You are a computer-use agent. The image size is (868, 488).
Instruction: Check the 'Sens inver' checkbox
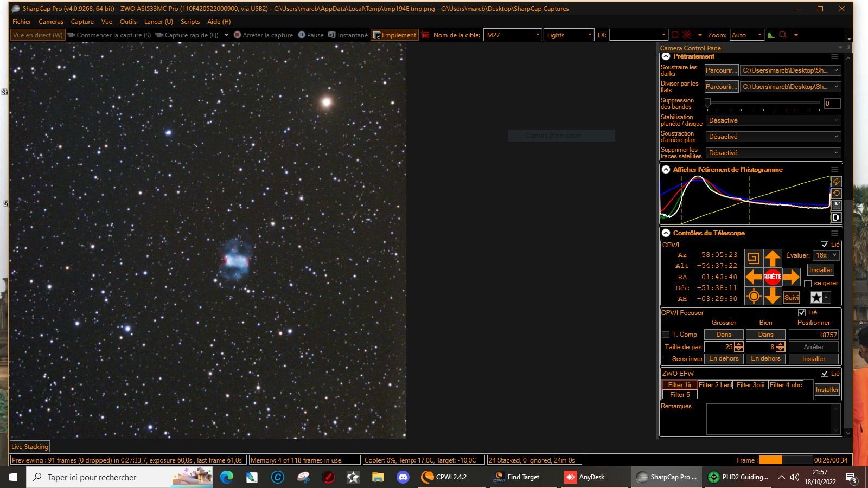pos(666,359)
